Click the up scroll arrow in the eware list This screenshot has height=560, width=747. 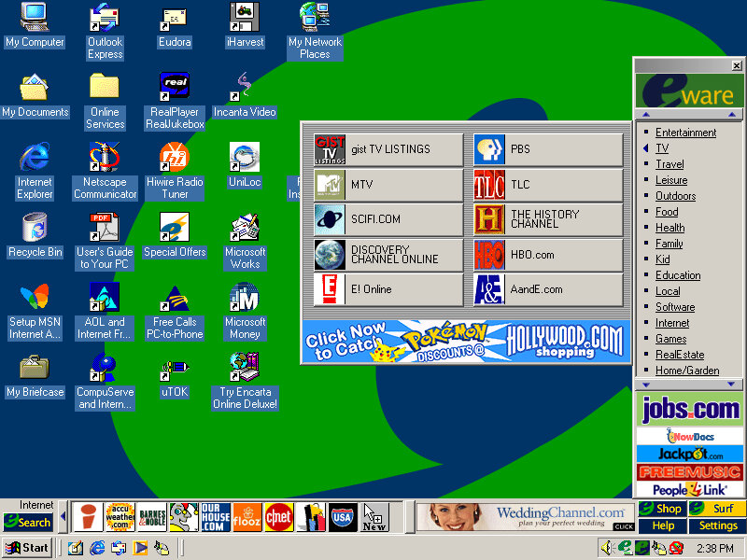point(642,112)
